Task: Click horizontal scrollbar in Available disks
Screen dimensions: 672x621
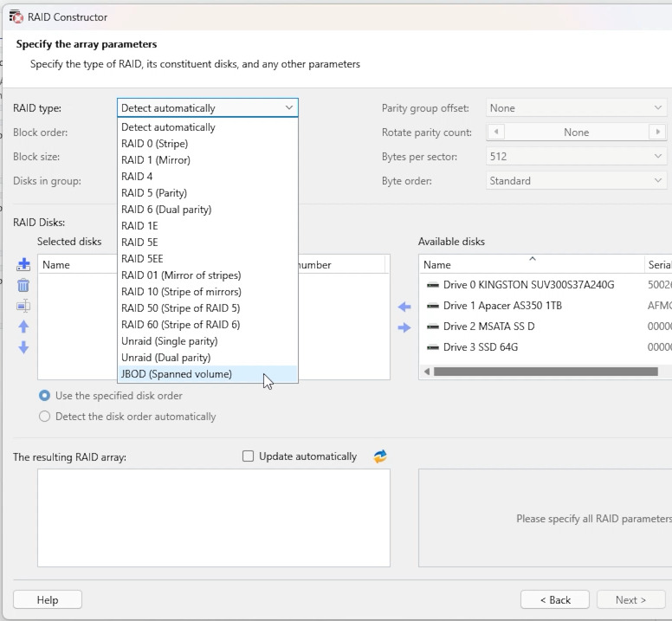Action: click(x=546, y=372)
